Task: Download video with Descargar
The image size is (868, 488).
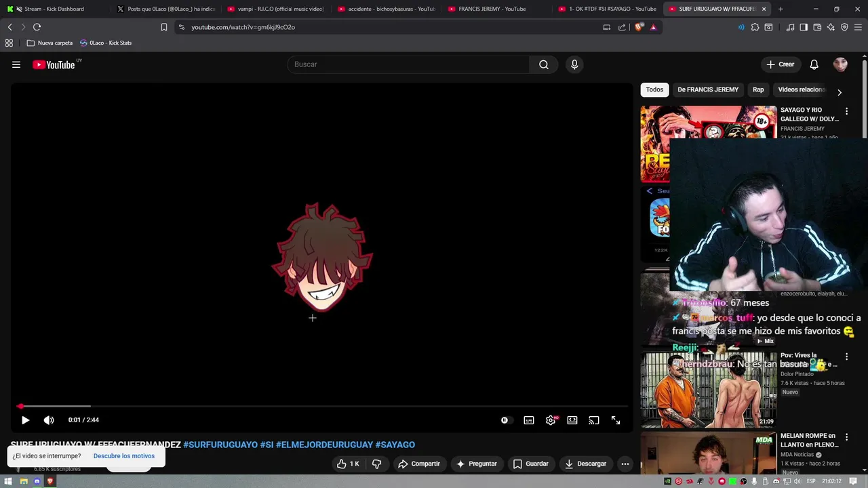Action: click(x=586, y=464)
